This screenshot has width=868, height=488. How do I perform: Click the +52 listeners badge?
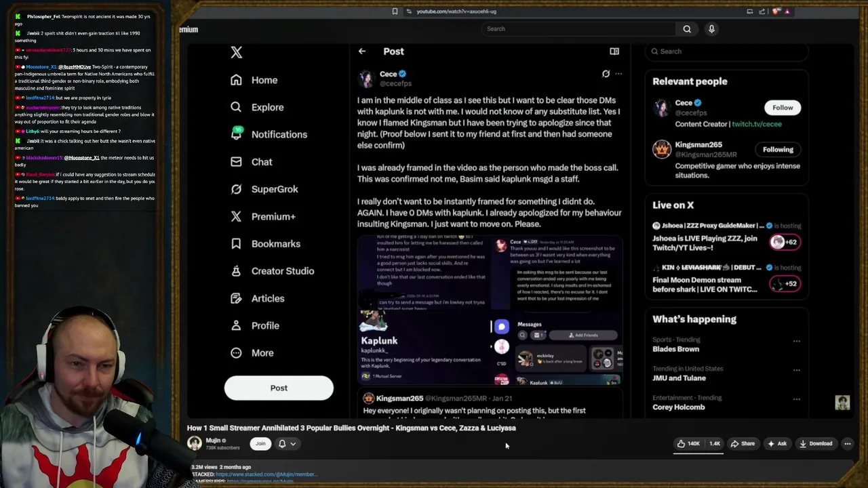point(785,284)
